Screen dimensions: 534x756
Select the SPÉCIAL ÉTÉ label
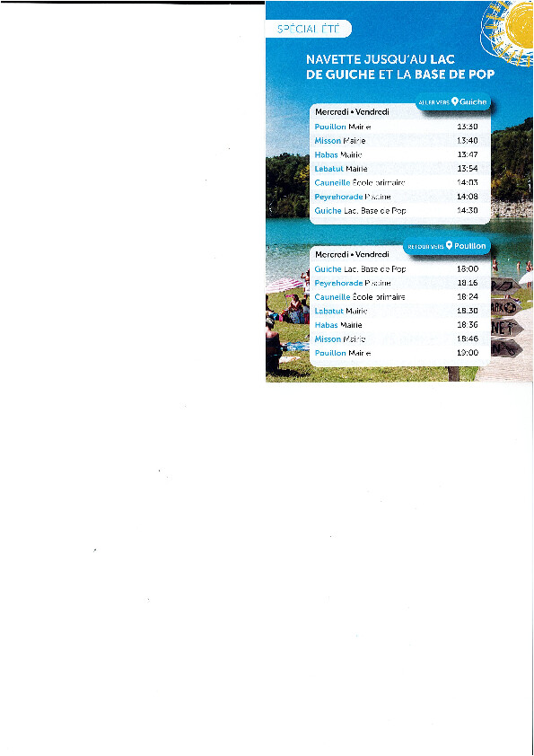309,29
